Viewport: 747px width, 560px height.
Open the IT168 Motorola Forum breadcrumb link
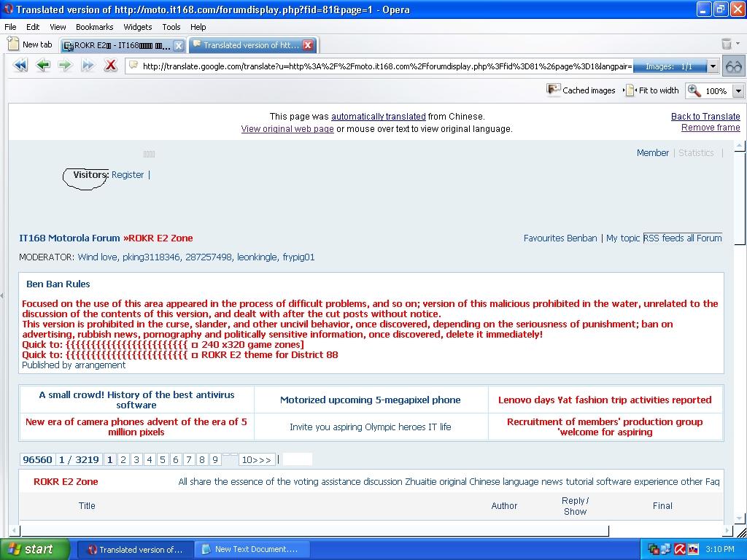[x=69, y=238]
